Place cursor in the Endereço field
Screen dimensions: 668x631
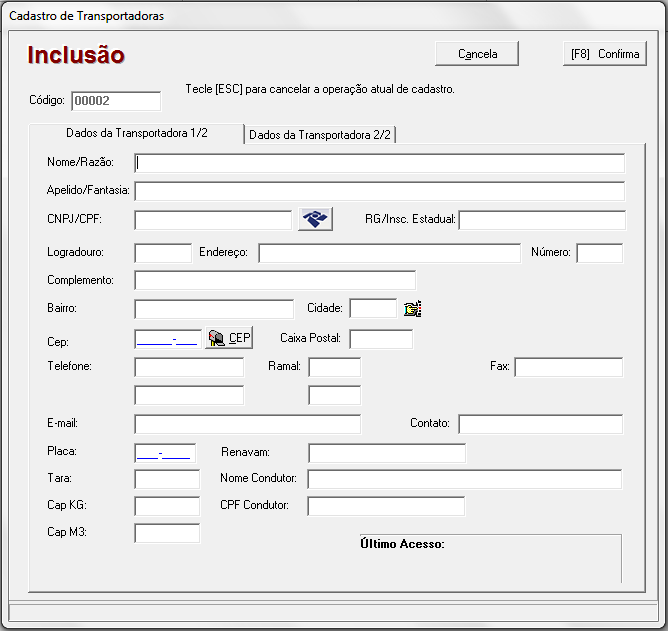click(389, 253)
